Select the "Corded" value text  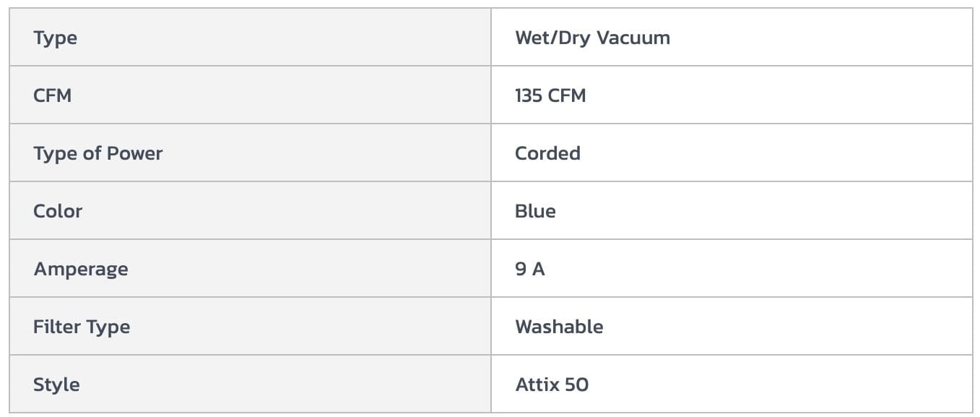(x=547, y=153)
